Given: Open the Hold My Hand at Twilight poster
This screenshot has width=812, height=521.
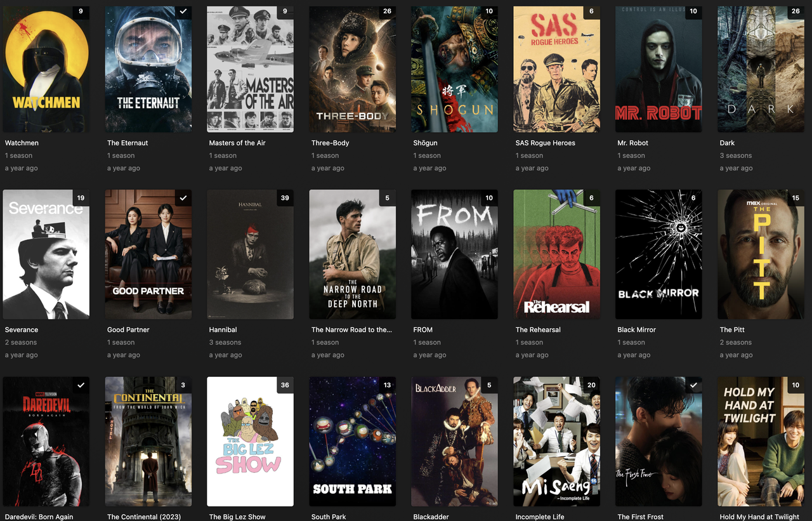Looking at the screenshot, I should tap(761, 442).
